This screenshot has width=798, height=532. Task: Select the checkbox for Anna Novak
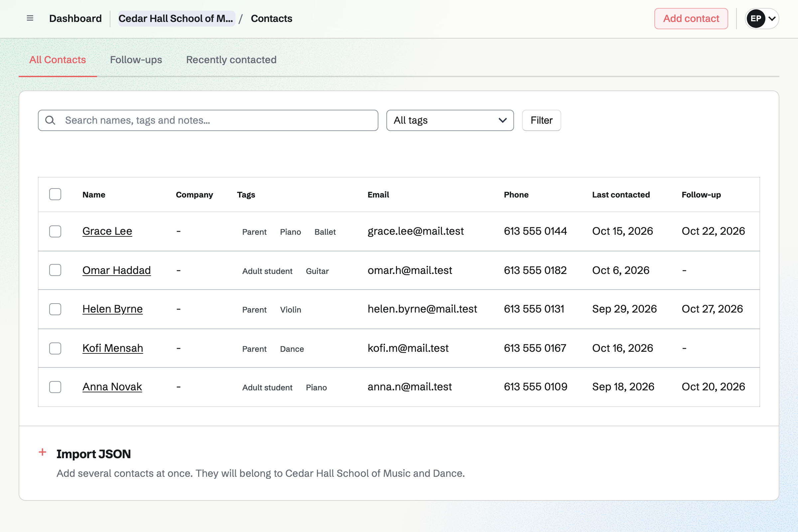(x=55, y=387)
